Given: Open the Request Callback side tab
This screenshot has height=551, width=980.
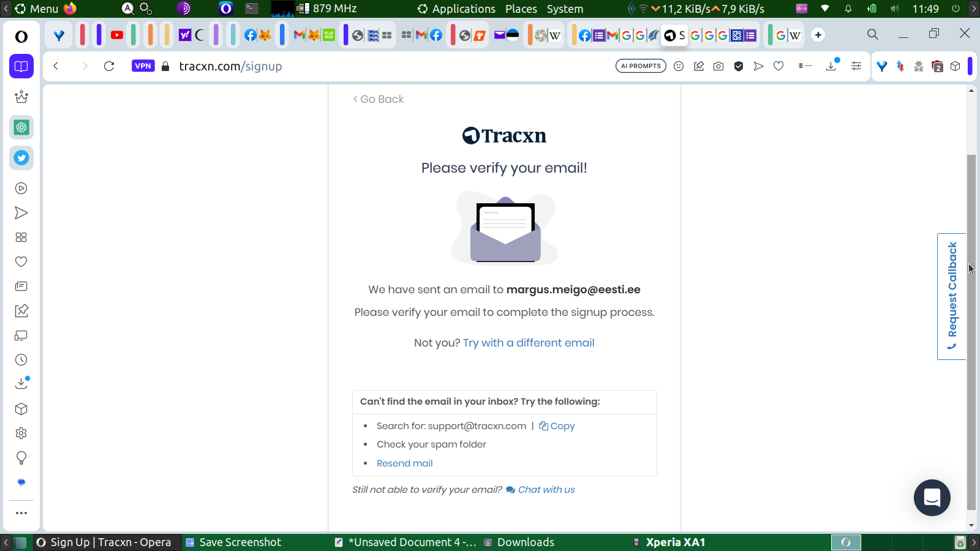Looking at the screenshot, I should point(952,296).
